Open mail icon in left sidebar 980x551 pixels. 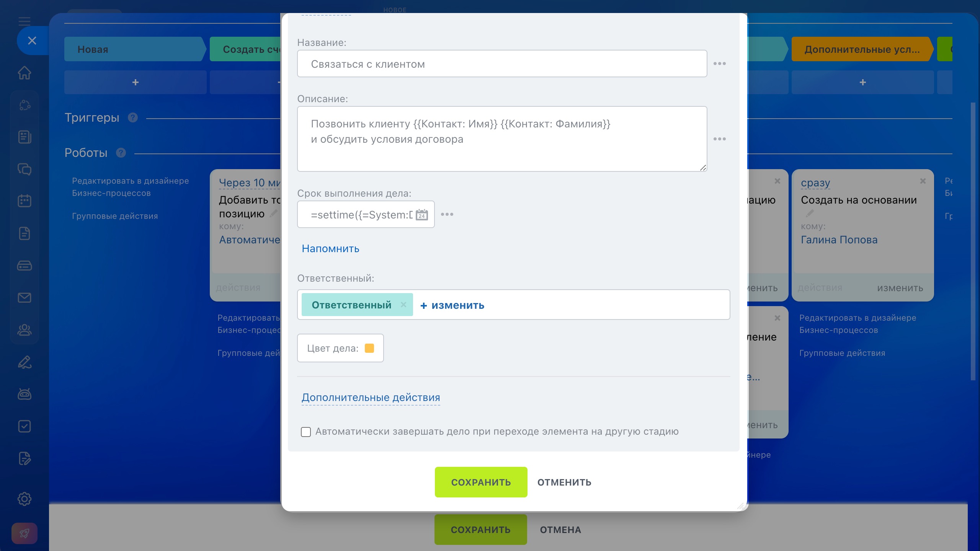click(x=24, y=298)
